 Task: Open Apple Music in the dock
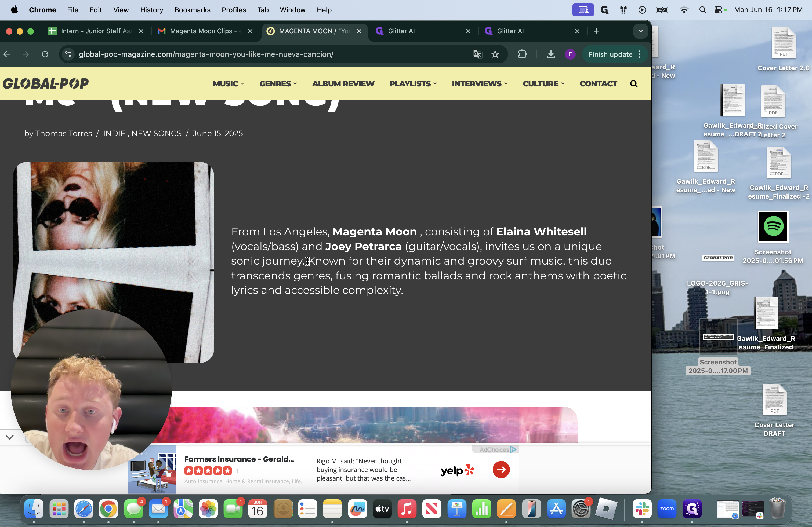pos(407,509)
